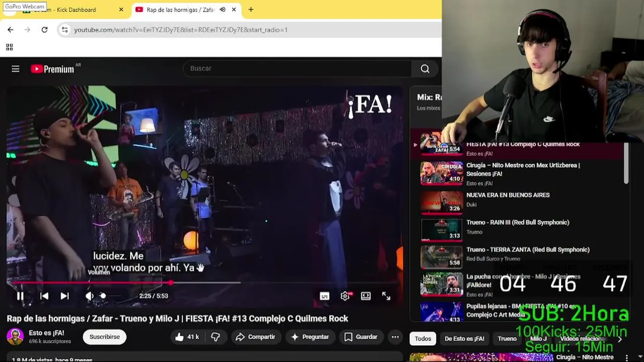The image size is (644, 362).
Task: Open La pucha con el hombre thumbnail
Action: click(441, 285)
